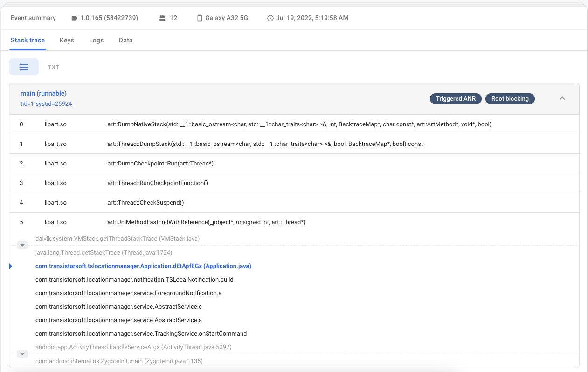Select frame 3 art::Thread::RunCheckpointFunction()
The width and height of the screenshot is (588, 372).
(x=294, y=183)
